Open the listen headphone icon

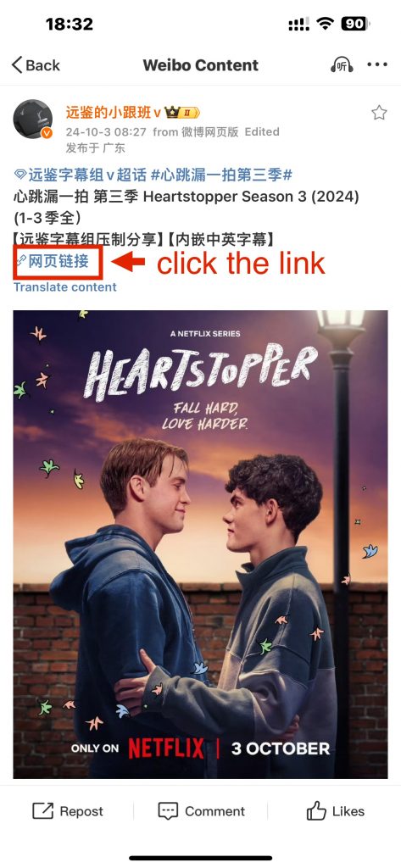[342, 64]
